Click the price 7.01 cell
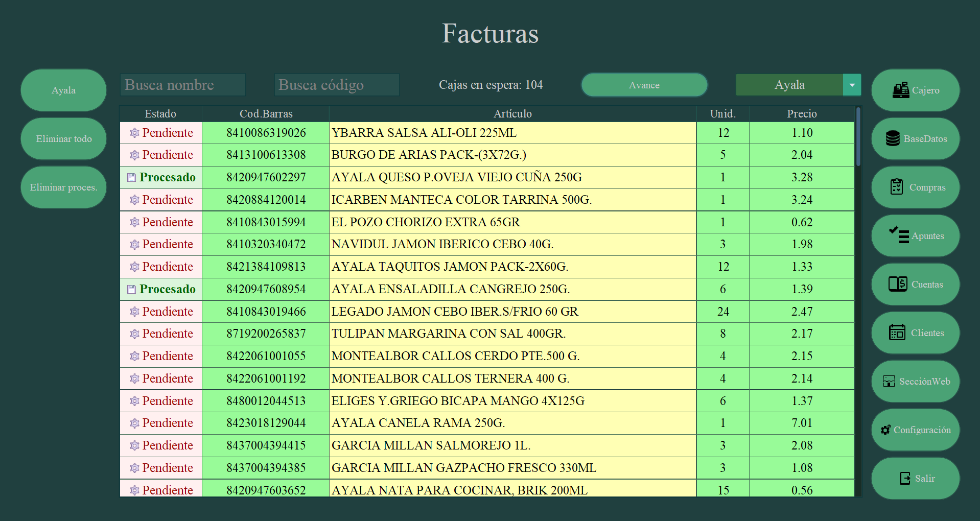Viewport: 980px width, 521px height. pos(802,423)
